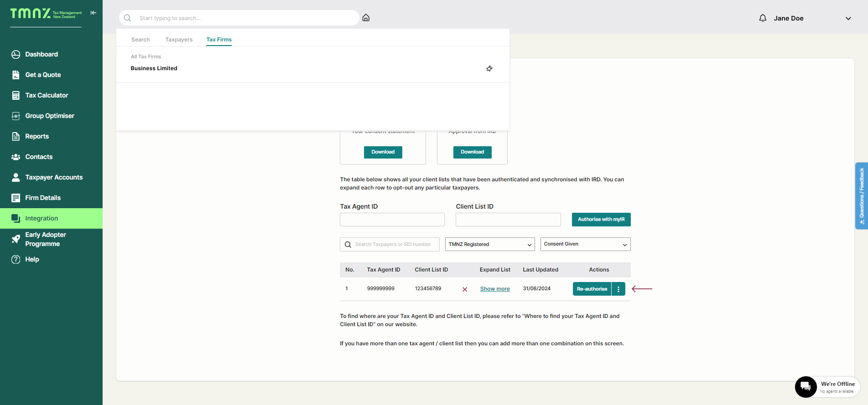
Task: Select Business Limited from All Tax Firms
Action: 154,68
